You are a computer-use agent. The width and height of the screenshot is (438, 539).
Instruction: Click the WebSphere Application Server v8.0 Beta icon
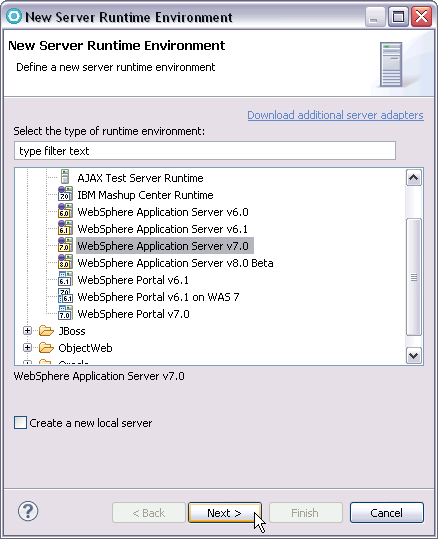tap(65, 262)
